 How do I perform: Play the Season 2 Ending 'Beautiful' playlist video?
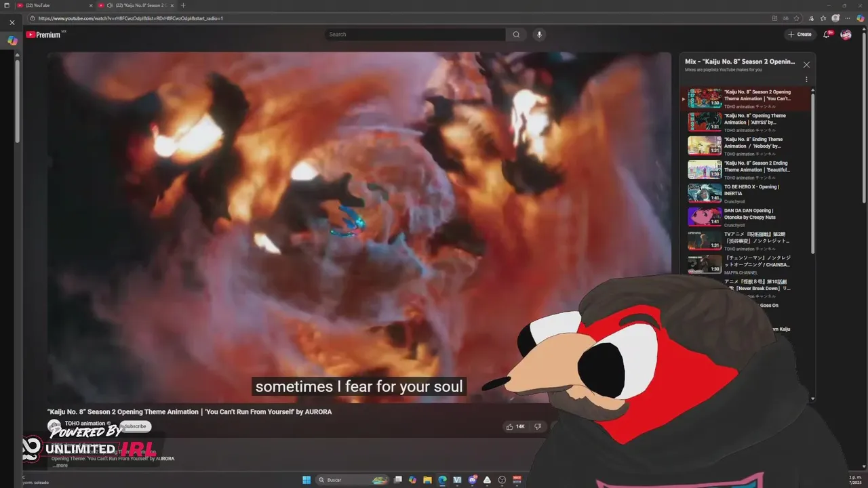point(745,169)
